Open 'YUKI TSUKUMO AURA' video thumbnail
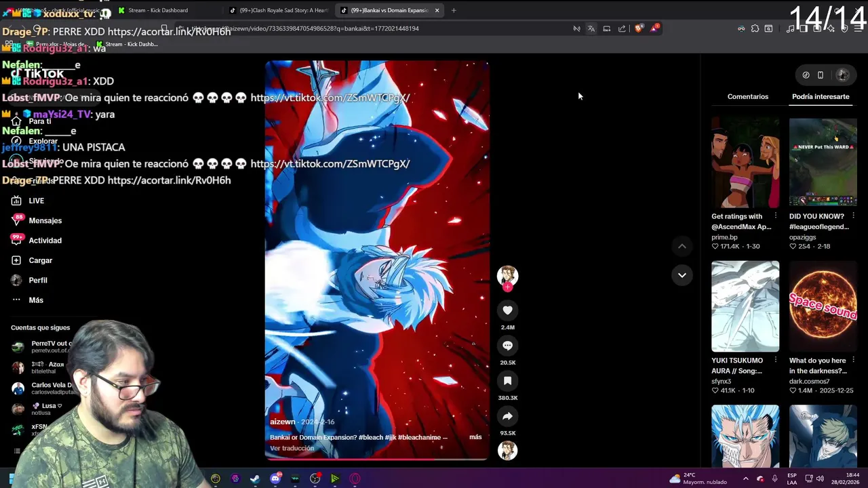Screen dimensions: 868x488 click(745, 306)
